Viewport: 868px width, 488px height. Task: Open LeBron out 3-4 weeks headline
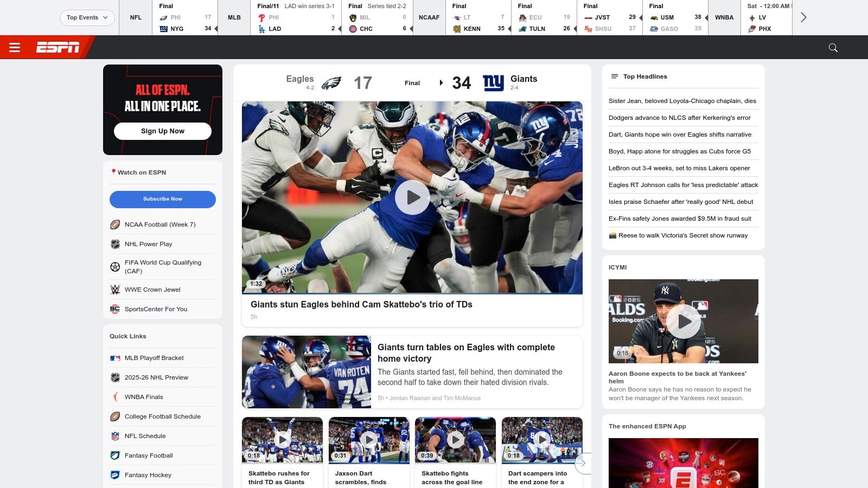click(x=679, y=168)
